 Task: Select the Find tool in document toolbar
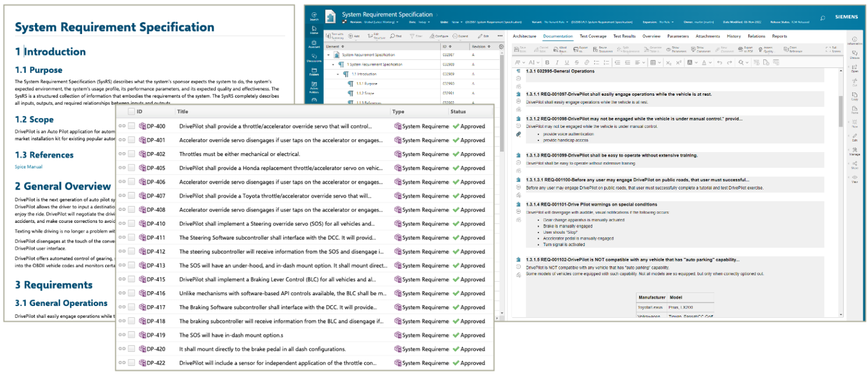pos(395,37)
